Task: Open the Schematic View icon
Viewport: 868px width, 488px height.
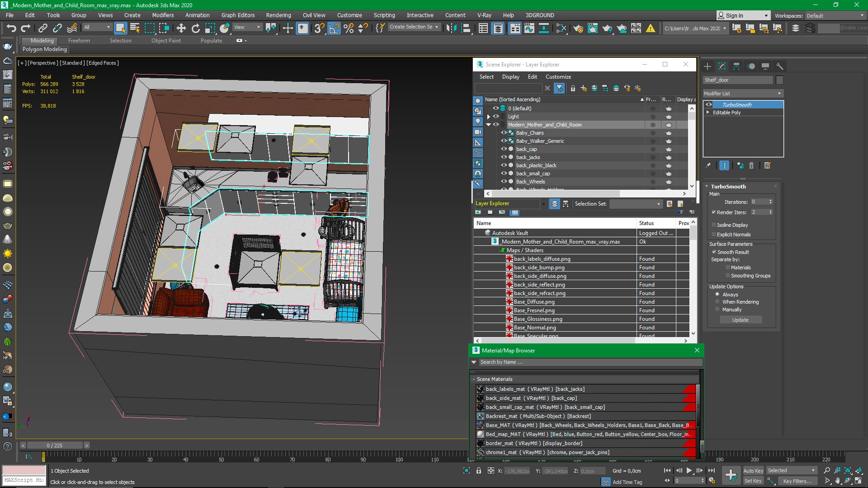Action: (543, 28)
